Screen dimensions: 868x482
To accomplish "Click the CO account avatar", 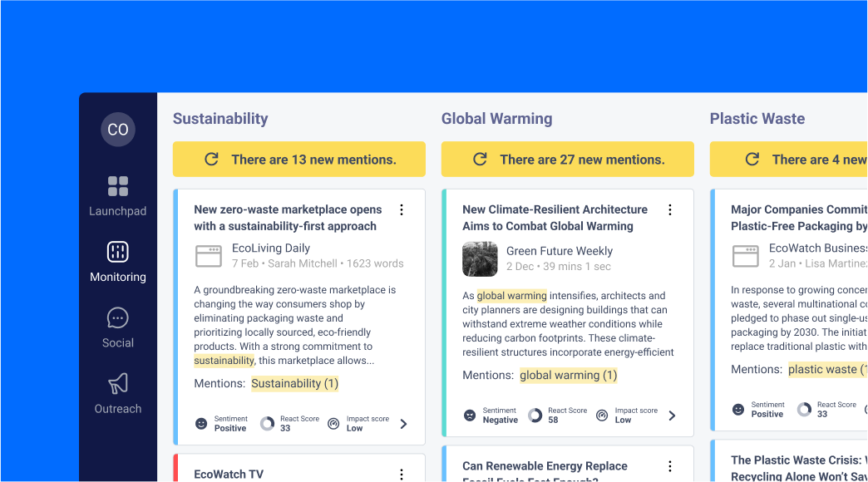I will click(x=118, y=130).
